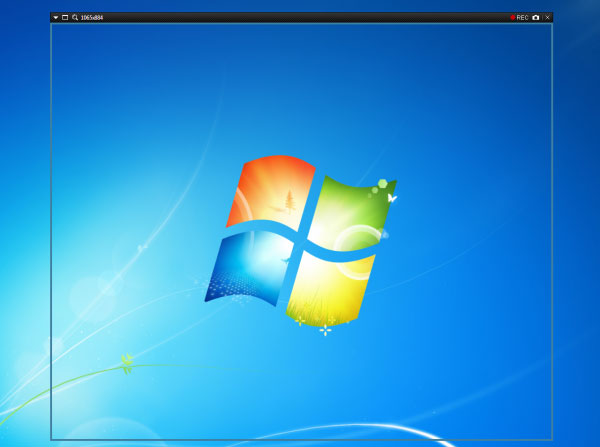Open the recorder's dropdown arrow menu
This screenshot has width=600, height=447.
coord(56,18)
